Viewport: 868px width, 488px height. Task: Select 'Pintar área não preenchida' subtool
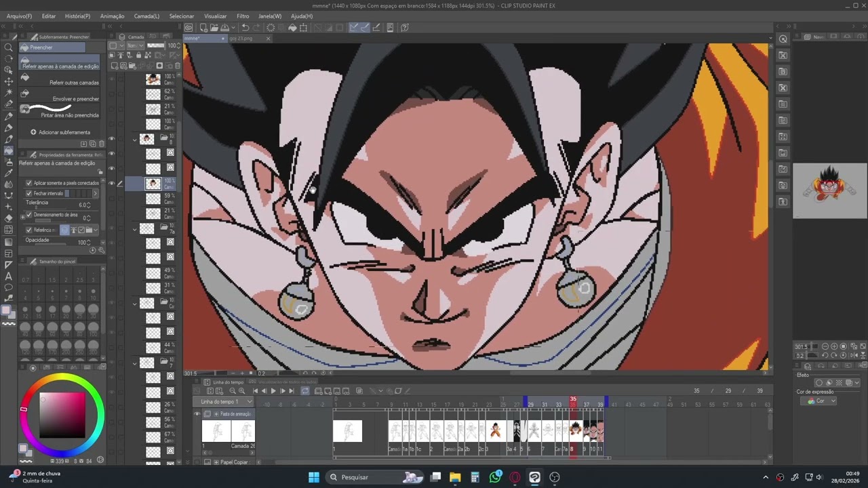coord(59,112)
